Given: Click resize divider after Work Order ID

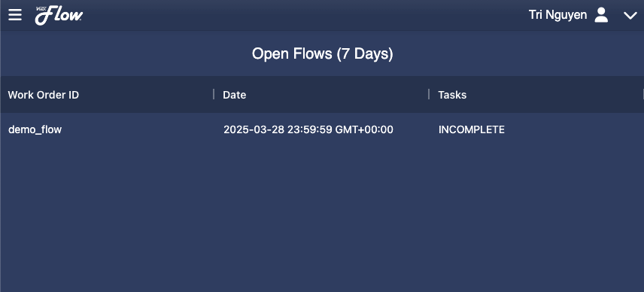Looking at the screenshot, I should coord(214,95).
